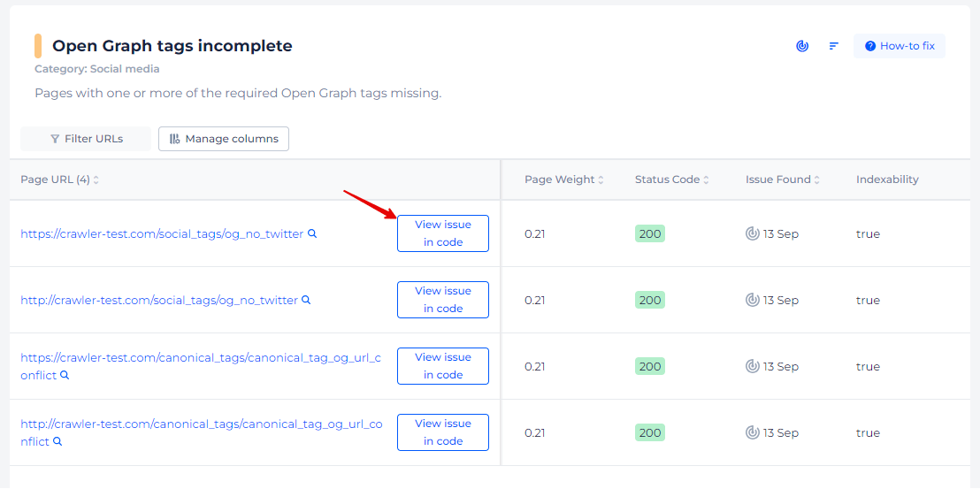
Task: Open the Filter URLs button
Action: [x=87, y=139]
